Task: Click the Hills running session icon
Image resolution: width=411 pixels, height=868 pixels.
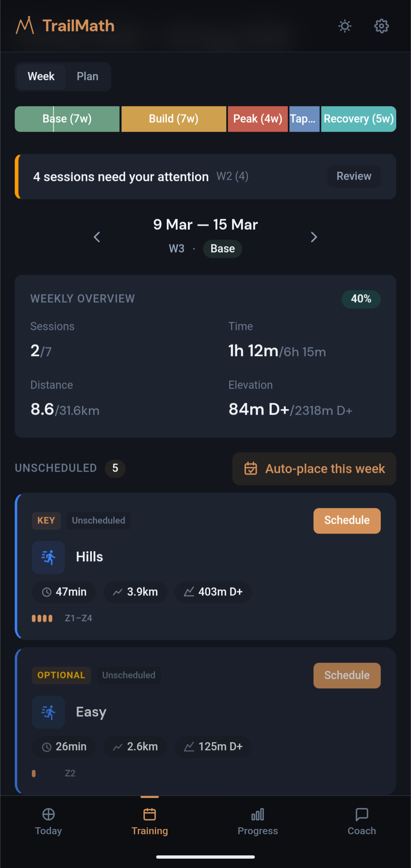Action: pos(49,557)
